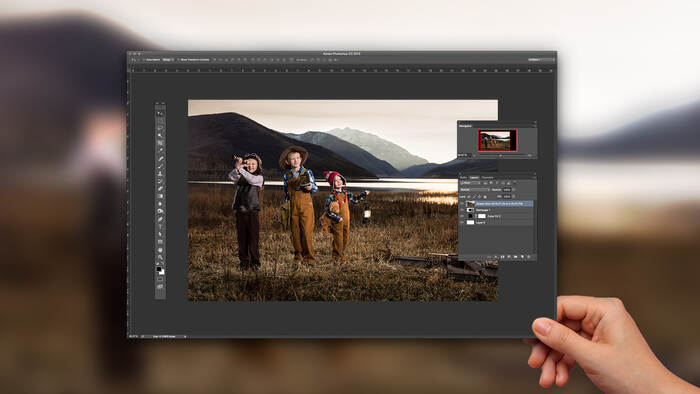Expand the status bar document info arrow
Viewport: 700px width, 394px height.
pos(185,336)
